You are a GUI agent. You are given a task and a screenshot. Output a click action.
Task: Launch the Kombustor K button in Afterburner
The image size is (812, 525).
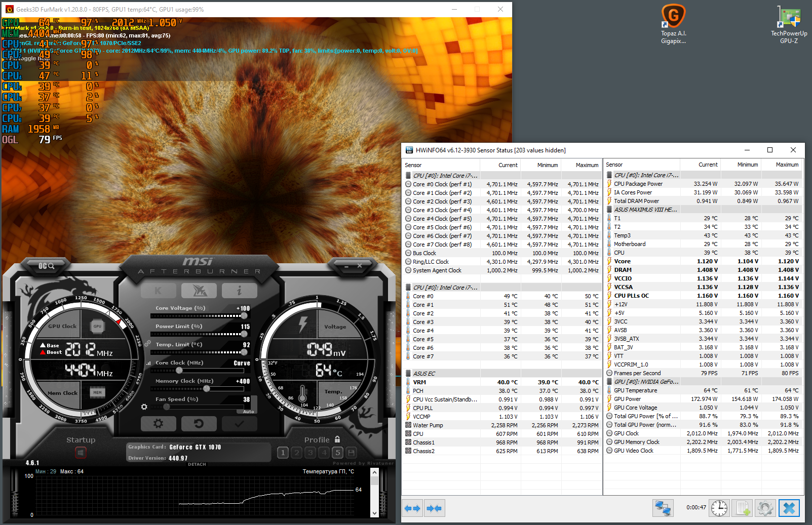coord(159,291)
